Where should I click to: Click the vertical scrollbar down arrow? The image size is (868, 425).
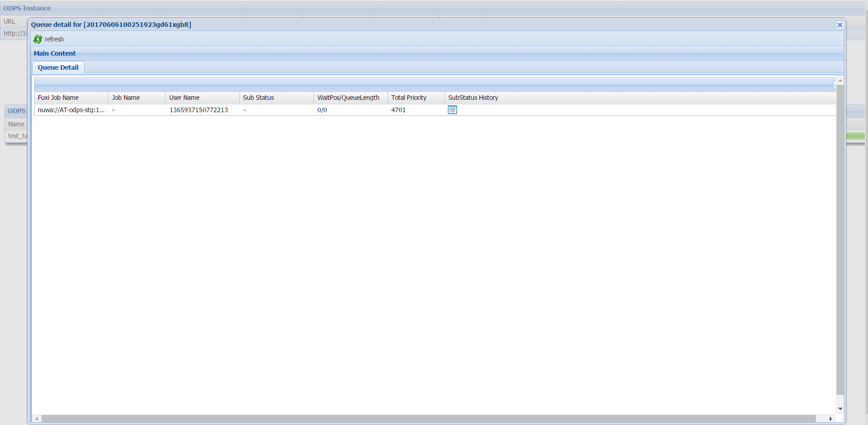840,409
